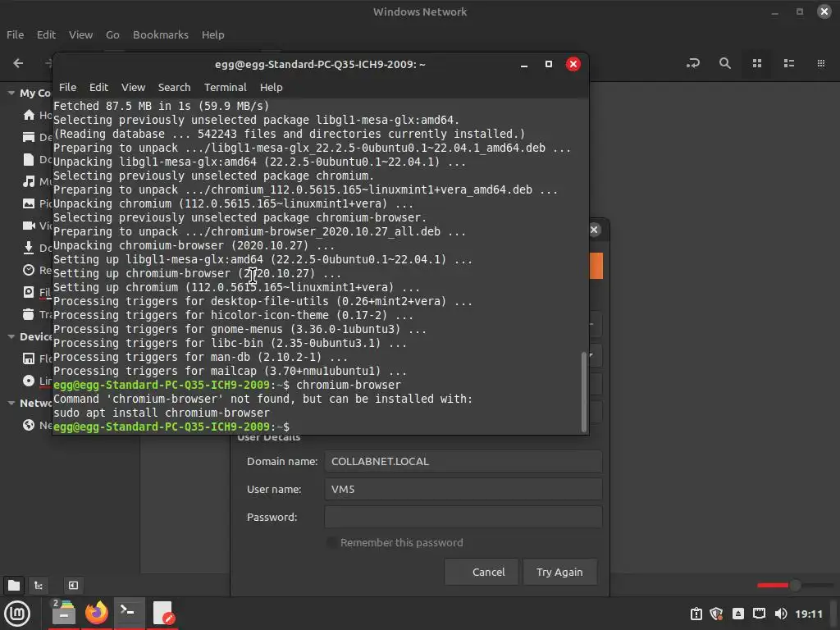This screenshot has width=840, height=630.
Task: Switch to compact view in file manager
Action: pyautogui.click(x=820, y=63)
